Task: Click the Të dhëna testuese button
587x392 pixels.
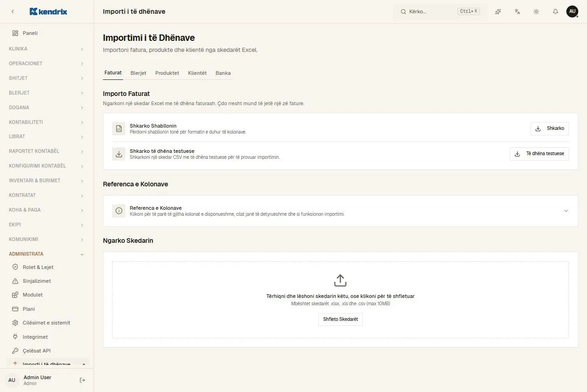Action: [x=539, y=154]
